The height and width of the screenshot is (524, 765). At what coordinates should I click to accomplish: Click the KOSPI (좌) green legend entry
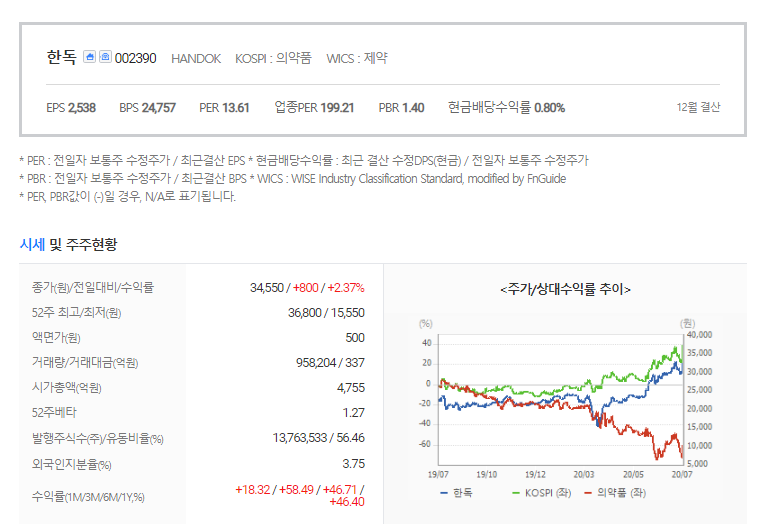542,493
